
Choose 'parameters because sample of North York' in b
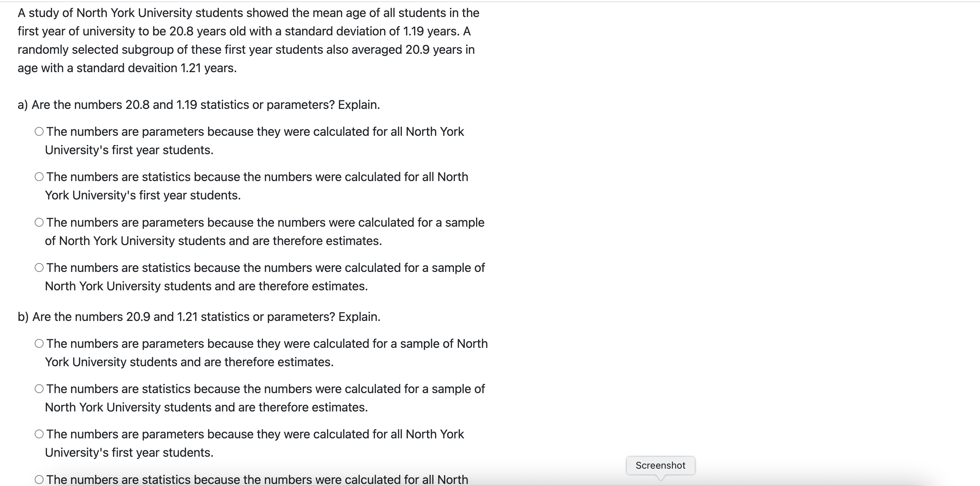point(39,343)
